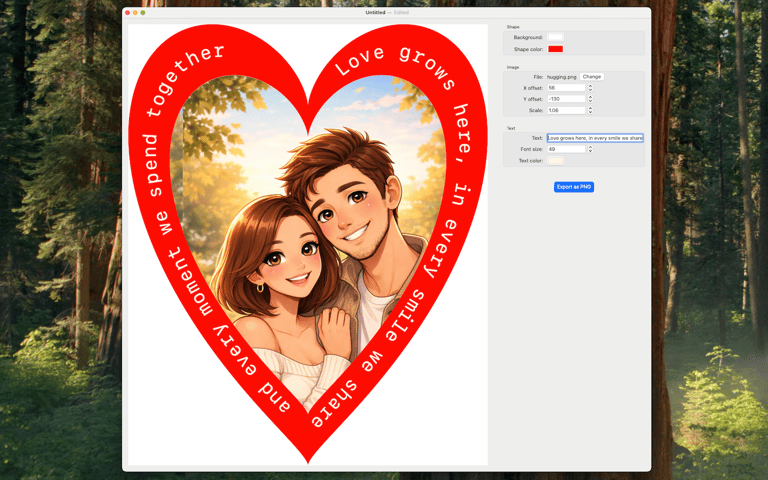This screenshot has height=480, width=768.
Task: Click the heart image preview canvas
Action: tap(308, 244)
